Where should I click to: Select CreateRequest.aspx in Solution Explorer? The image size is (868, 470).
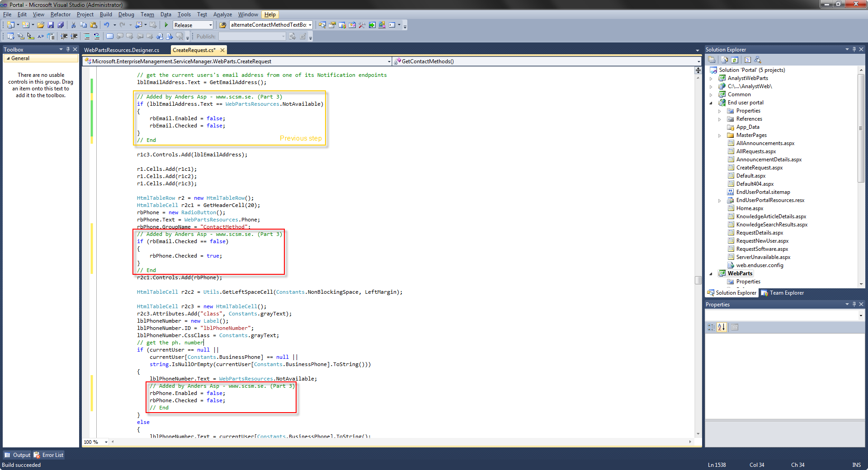click(759, 168)
